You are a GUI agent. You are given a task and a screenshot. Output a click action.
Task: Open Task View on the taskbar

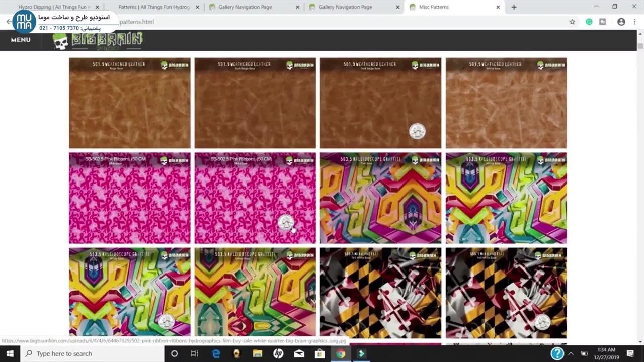coord(194,353)
